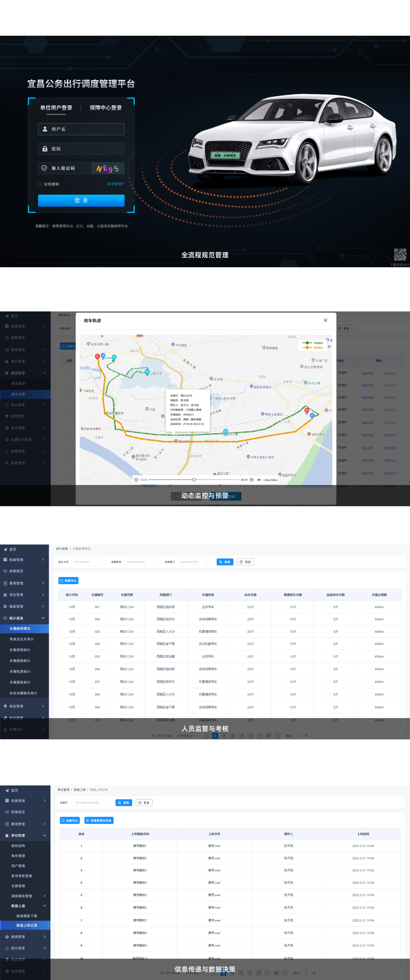The width and height of the screenshot is (410, 980).
Task: Go to 数据模板下载 in the sidebar
Action: [27, 916]
